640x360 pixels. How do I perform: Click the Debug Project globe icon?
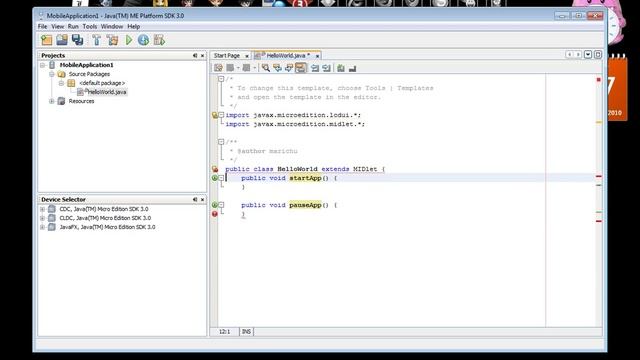pyautogui.click(x=143, y=40)
